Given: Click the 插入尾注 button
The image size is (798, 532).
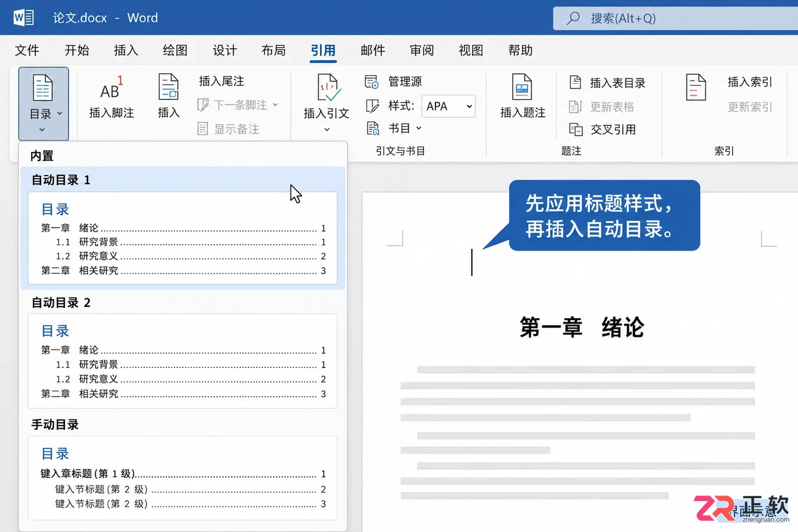Looking at the screenshot, I should pyautogui.click(x=222, y=81).
